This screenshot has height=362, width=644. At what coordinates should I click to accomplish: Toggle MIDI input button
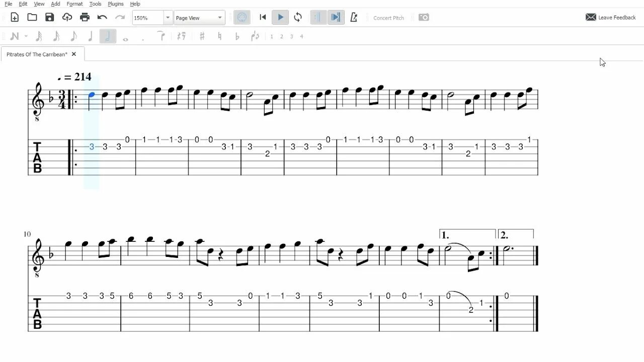242,18
